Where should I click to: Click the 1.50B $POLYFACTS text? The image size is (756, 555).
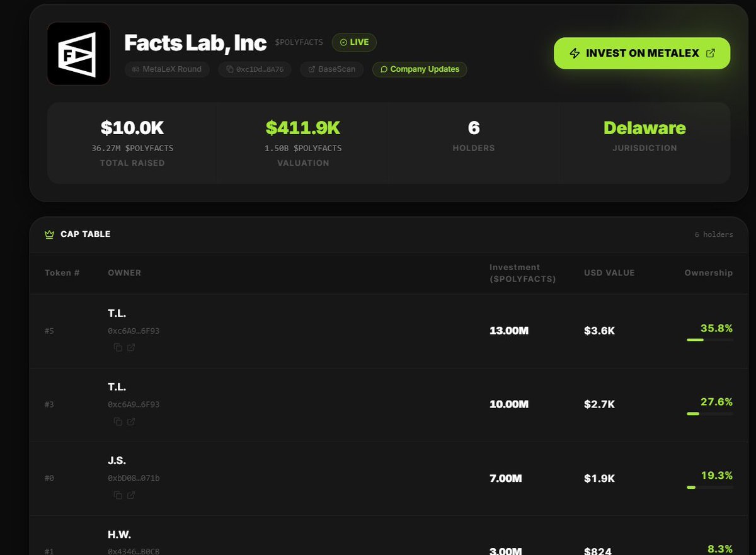pos(303,149)
